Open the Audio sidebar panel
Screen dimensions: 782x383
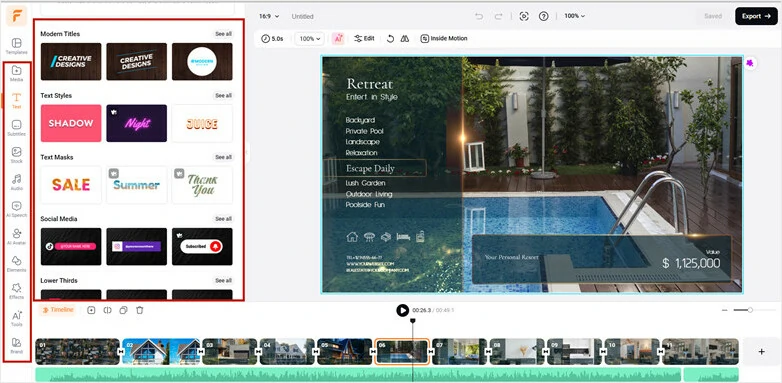16,182
